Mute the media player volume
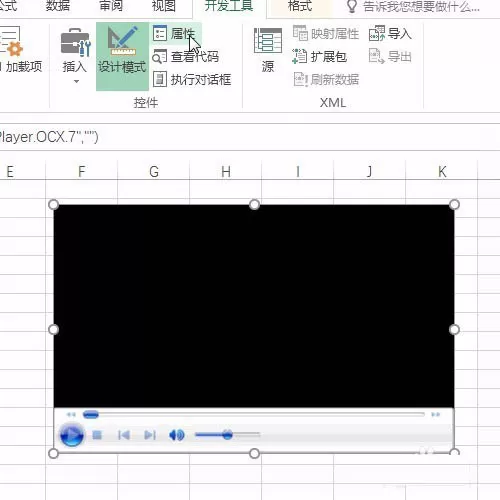Viewport: 500px width, 500px height. tap(177, 435)
